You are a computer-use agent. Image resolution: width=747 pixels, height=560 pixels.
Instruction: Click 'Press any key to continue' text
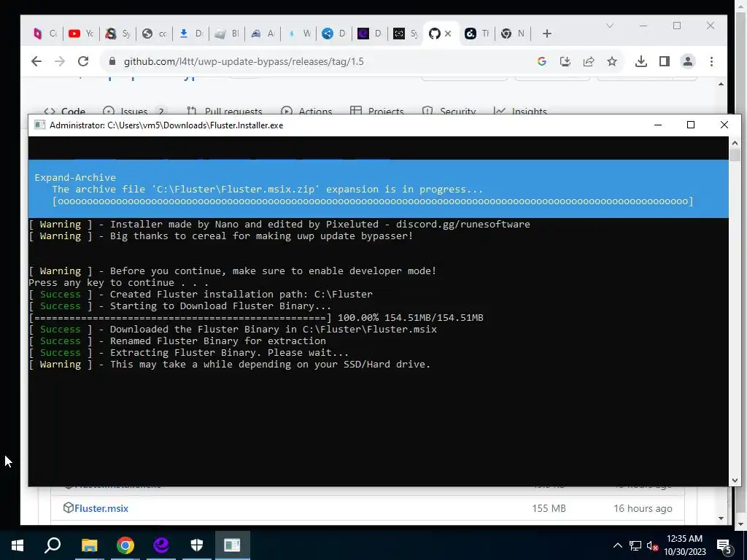tap(119, 283)
